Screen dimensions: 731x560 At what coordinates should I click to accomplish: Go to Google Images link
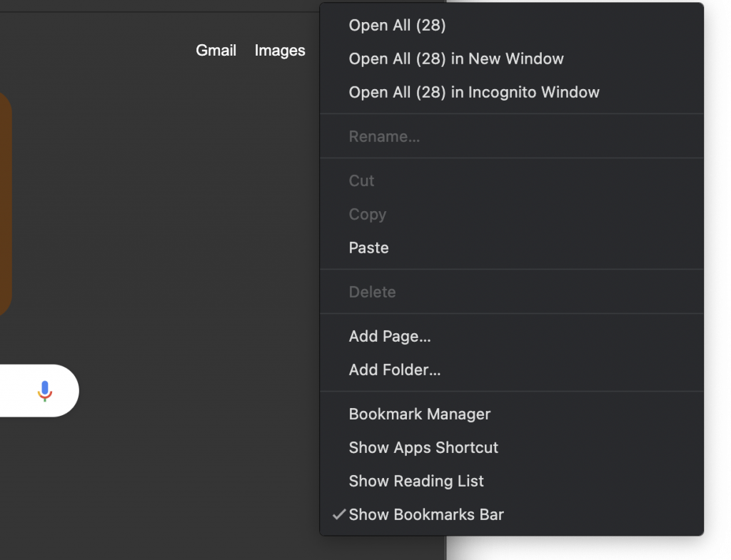280,50
